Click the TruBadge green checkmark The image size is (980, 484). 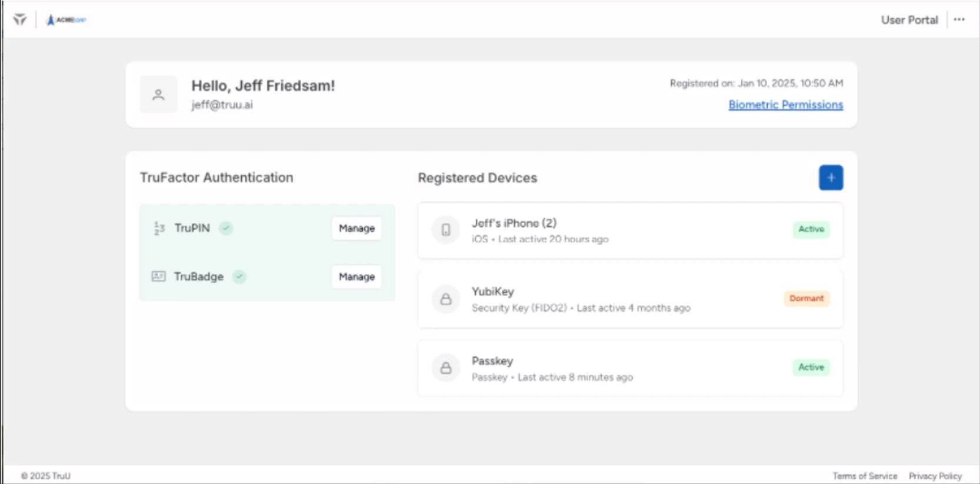tap(239, 276)
